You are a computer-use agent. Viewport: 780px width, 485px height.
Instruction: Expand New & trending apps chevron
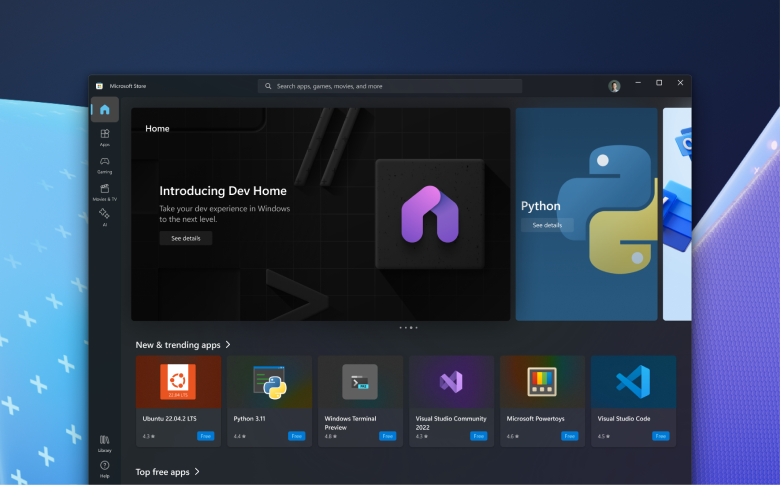point(228,345)
